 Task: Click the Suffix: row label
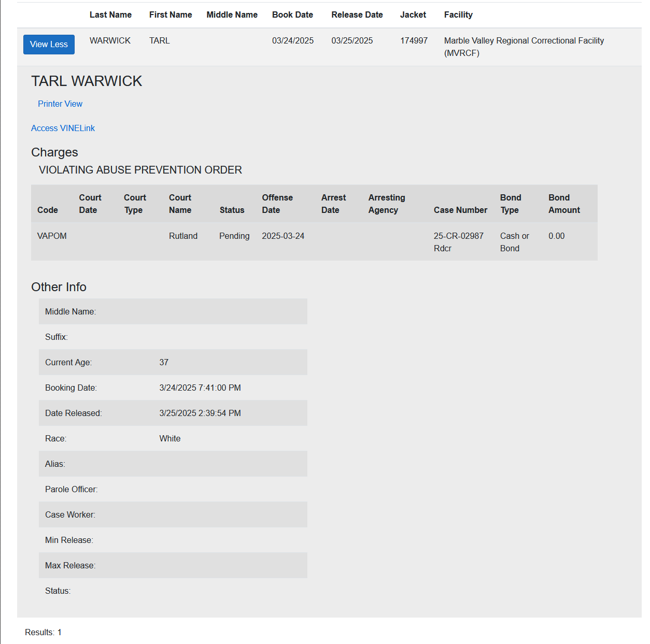coord(56,337)
